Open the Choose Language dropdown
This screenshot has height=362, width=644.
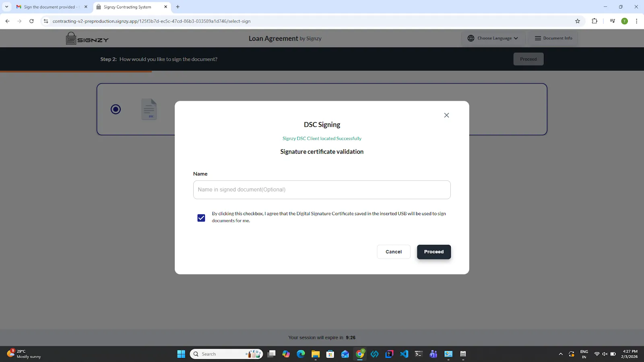493,38
